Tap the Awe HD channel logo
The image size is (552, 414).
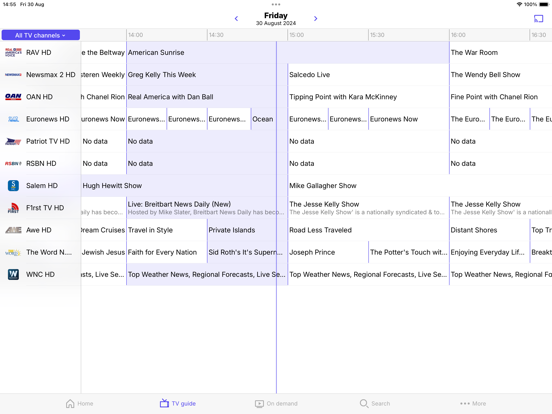[13, 230]
